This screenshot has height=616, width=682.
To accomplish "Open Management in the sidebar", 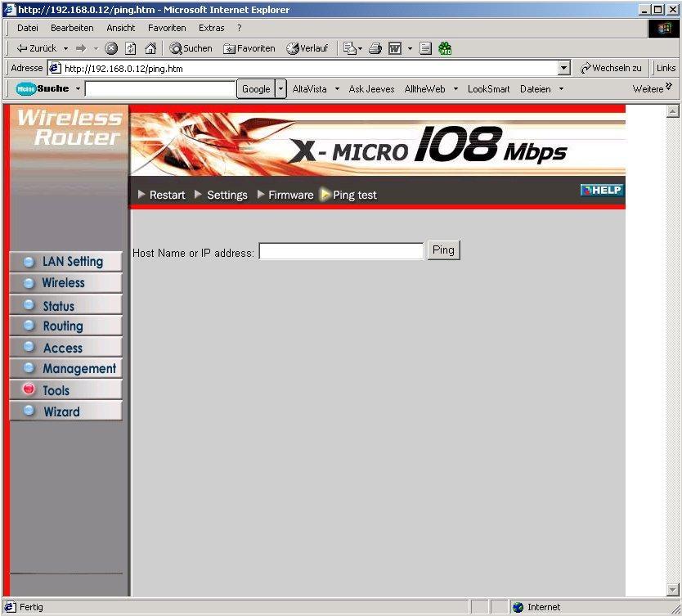I will pyautogui.click(x=65, y=368).
